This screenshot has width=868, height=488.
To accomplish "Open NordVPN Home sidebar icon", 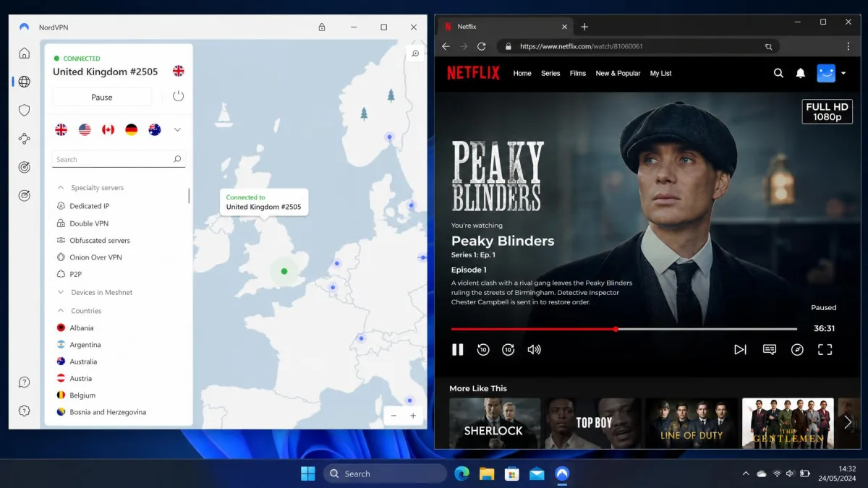I will point(25,53).
